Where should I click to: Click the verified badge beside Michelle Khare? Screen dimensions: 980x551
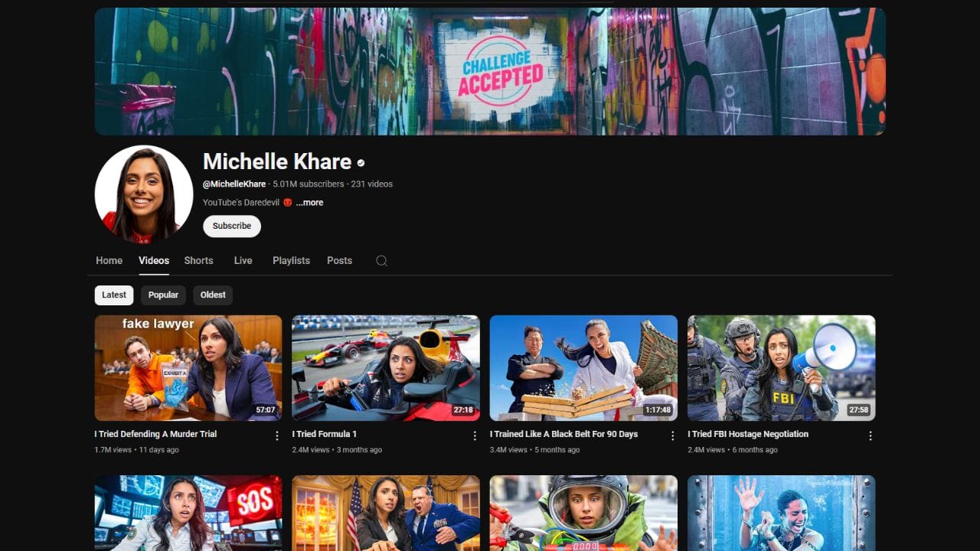361,162
